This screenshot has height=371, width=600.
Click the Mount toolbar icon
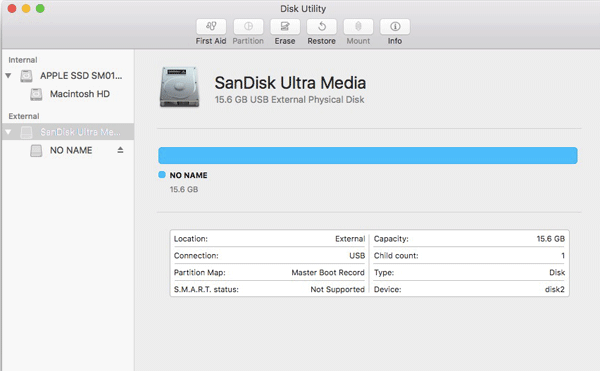[x=358, y=27]
